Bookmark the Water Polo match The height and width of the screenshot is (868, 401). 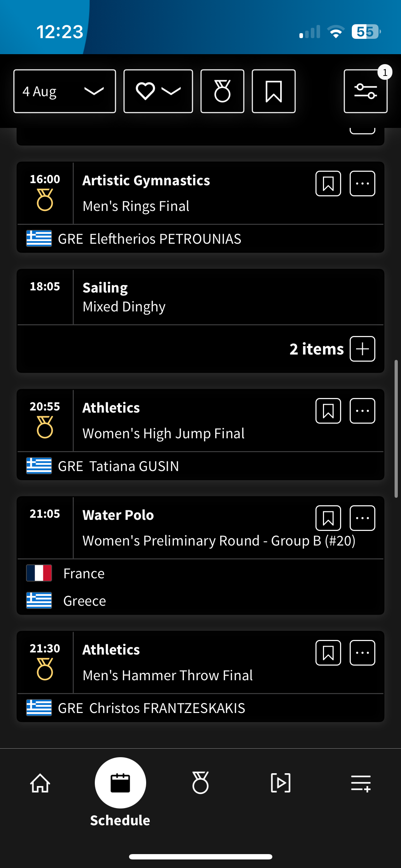point(328,518)
